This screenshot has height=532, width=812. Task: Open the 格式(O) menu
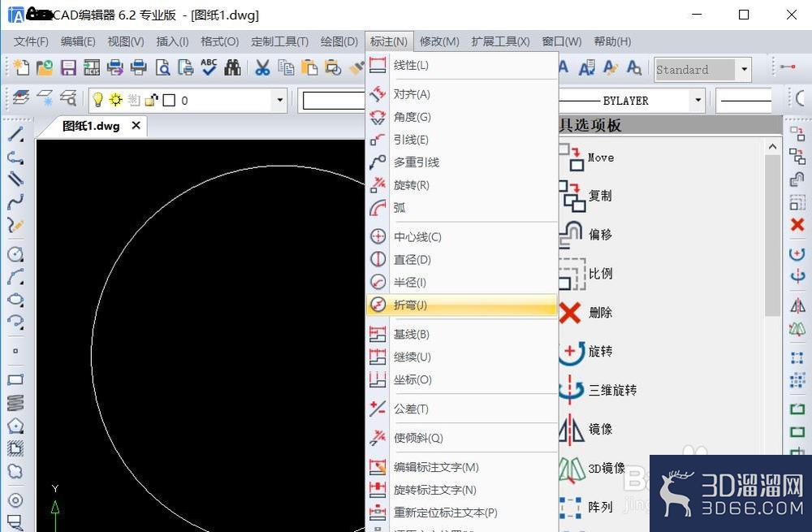point(220,41)
